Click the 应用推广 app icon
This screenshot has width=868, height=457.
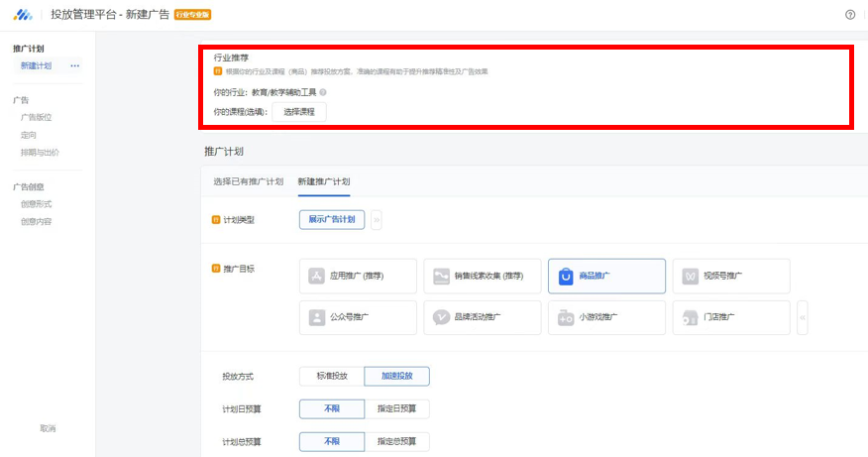[x=316, y=276]
